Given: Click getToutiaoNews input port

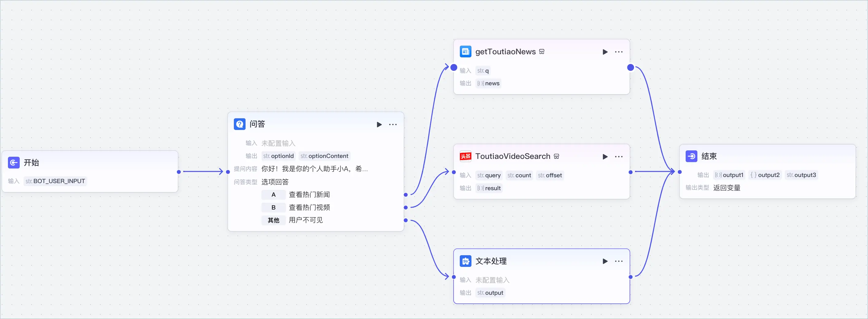Looking at the screenshot, I should click(x=454, y=67).
